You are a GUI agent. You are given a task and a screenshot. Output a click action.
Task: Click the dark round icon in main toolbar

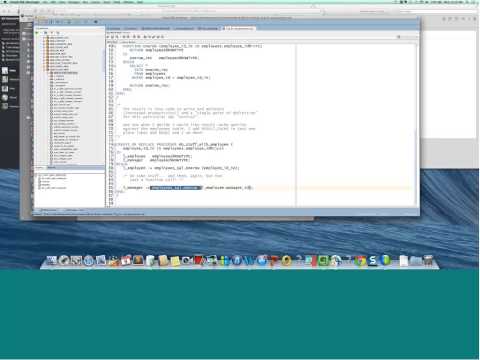tap(96, 22)
